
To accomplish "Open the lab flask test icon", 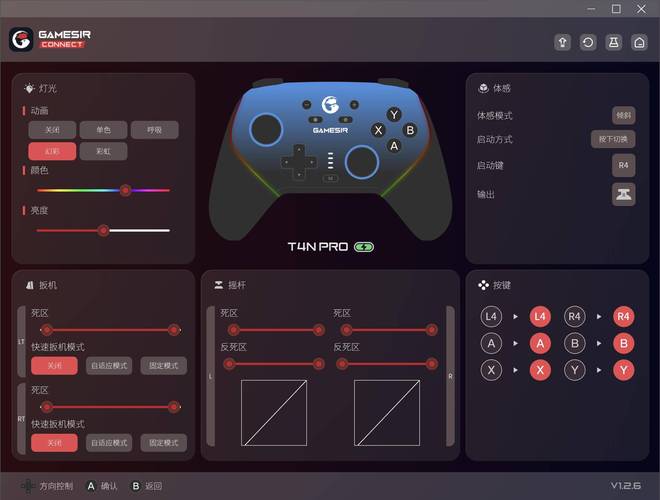I will [x=614, y=43].
